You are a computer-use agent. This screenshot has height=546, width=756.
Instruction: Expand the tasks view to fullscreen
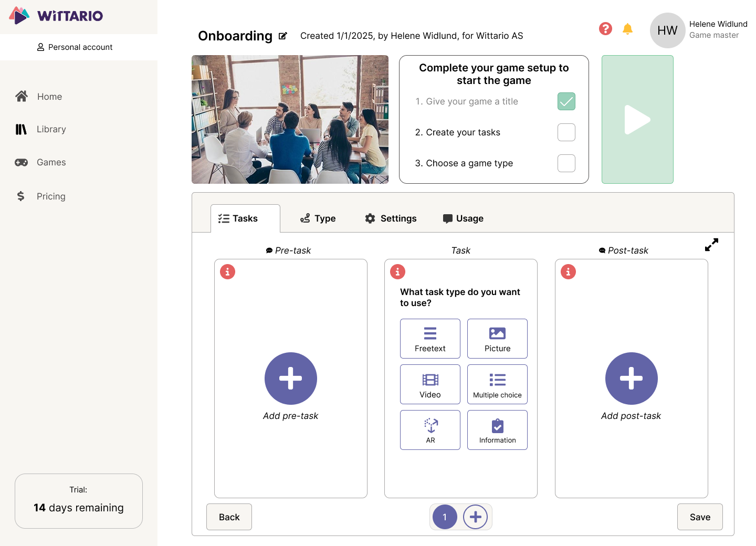pos(711,245)
